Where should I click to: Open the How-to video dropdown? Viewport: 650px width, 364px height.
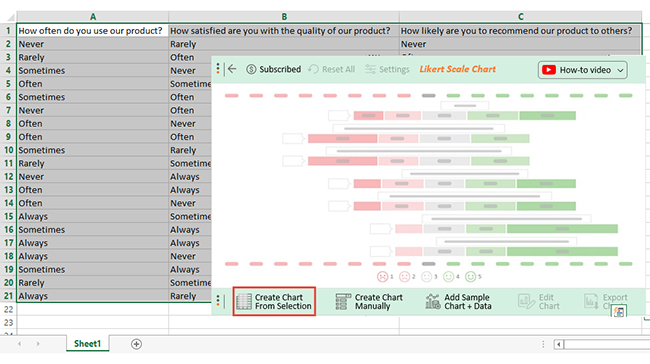click(x=582, y=70)
